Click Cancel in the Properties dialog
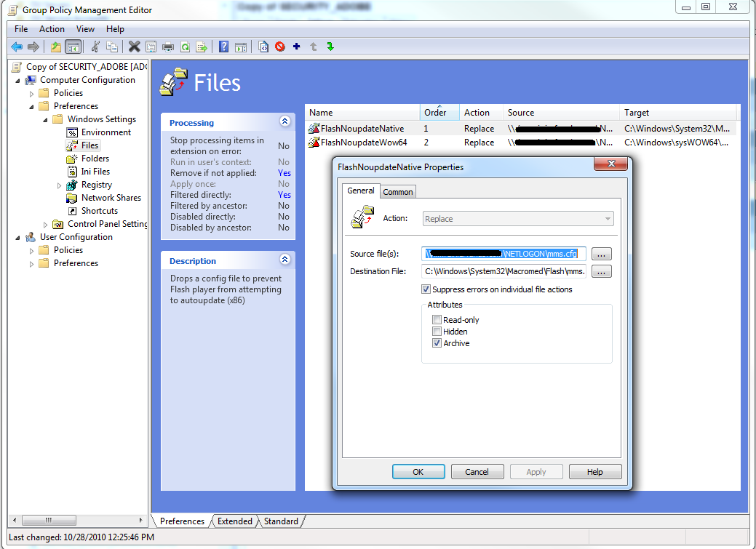 tap(477, 472)
